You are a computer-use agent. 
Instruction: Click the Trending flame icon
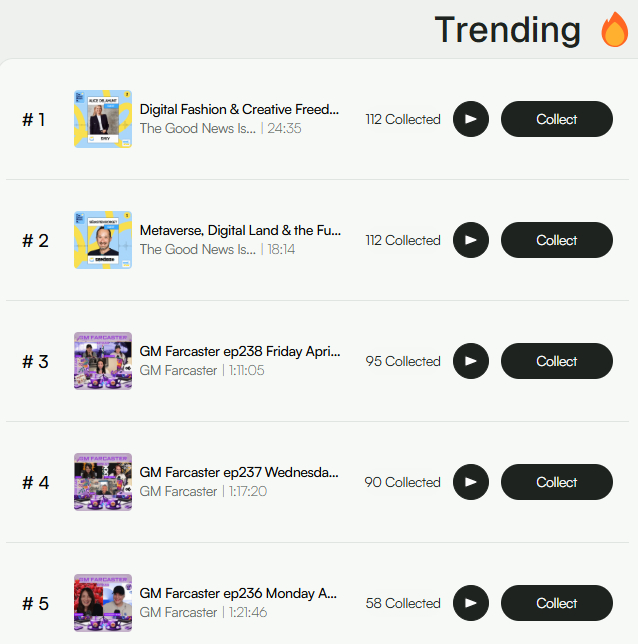(x=614, y=31)
